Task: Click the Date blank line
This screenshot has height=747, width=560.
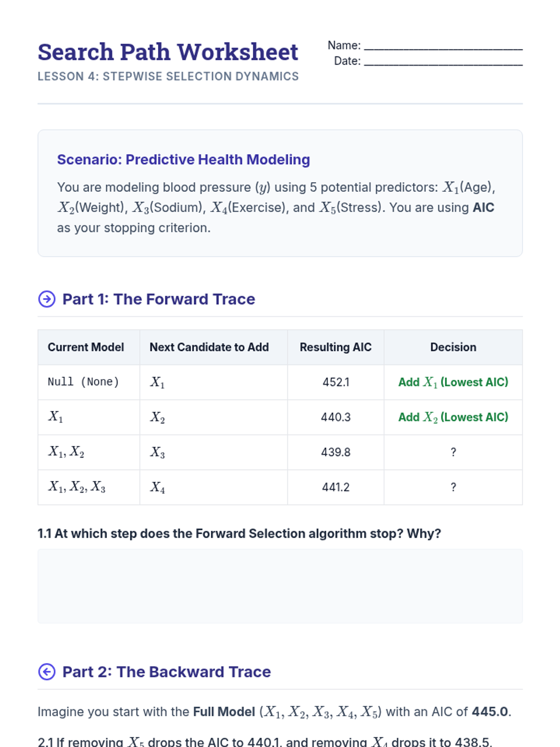Action: (443, 62)
